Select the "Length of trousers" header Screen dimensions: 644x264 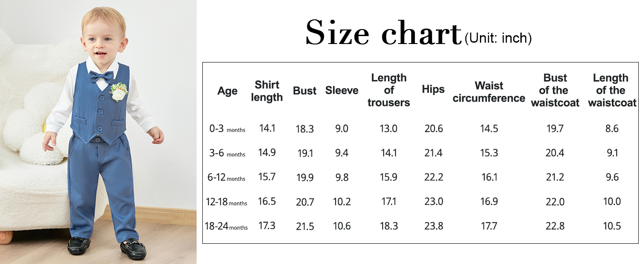pos(388,90)
